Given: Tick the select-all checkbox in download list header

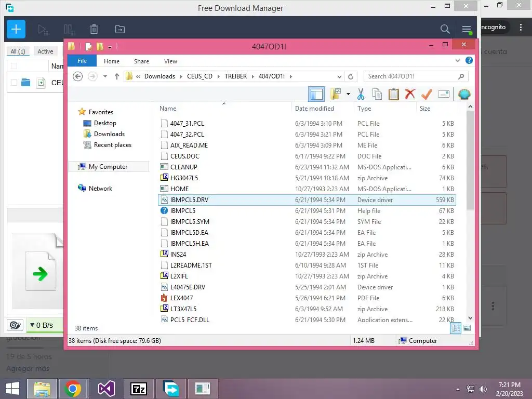Looking at the screenshot, I should pyautogui.click(x=14, y=66).
